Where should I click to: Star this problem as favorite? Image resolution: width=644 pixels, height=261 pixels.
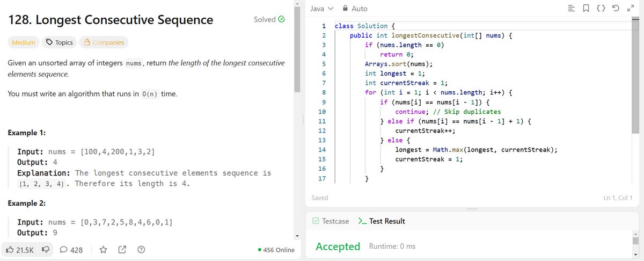(x=104, y=250)
